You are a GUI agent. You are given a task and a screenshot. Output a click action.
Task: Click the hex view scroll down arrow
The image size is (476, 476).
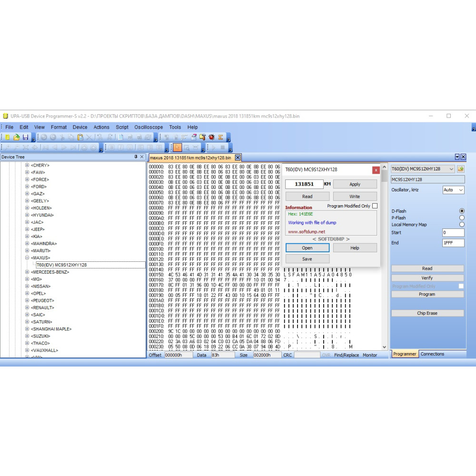click(384, 347)
